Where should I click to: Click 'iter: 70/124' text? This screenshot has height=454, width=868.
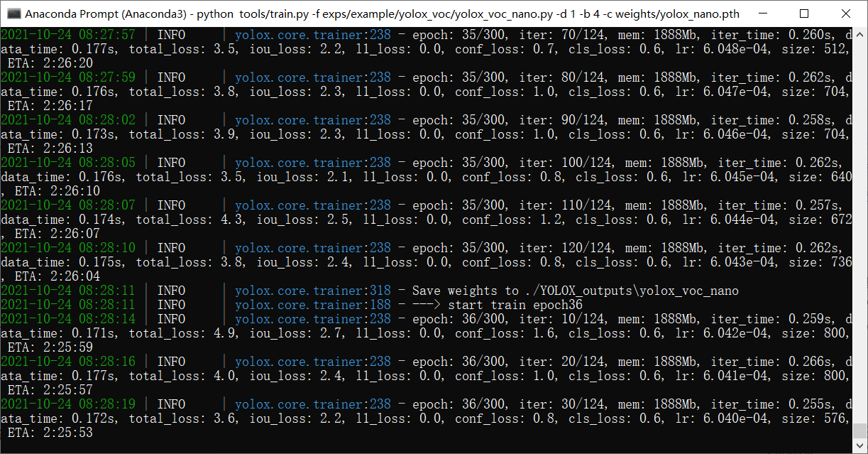pos(561,35)
